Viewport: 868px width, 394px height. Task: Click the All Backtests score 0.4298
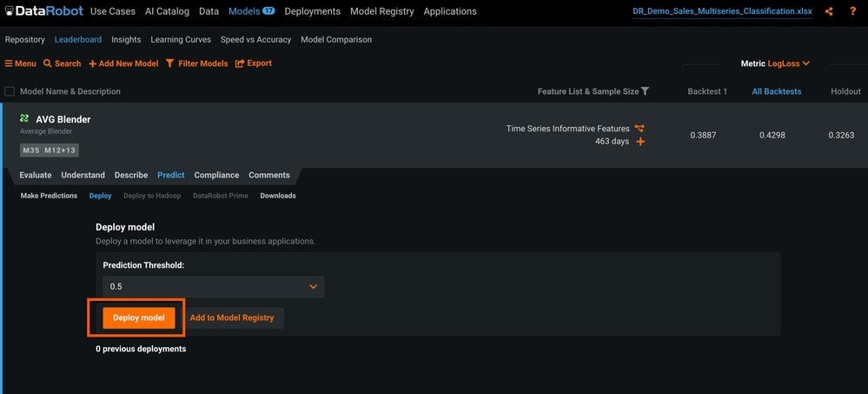(772, 135)
